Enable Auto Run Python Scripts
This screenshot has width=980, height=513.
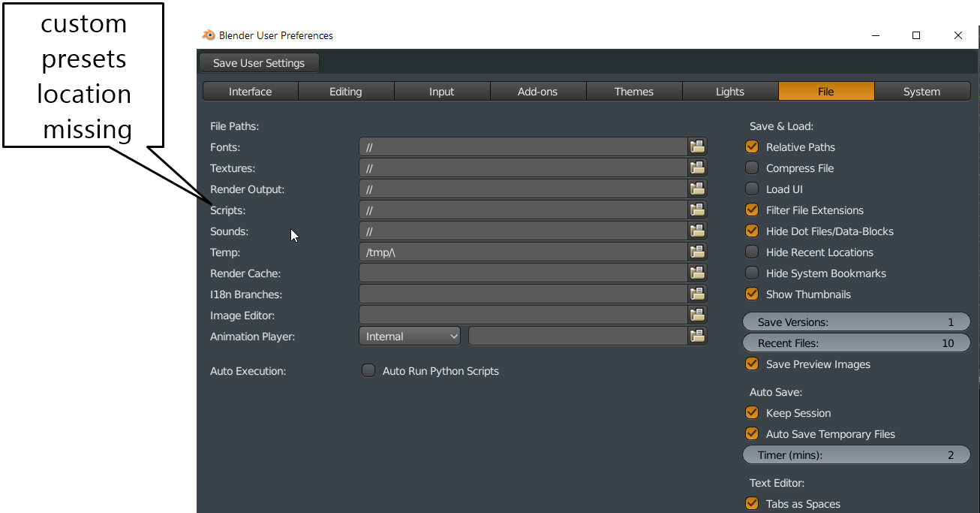point(368,371)
